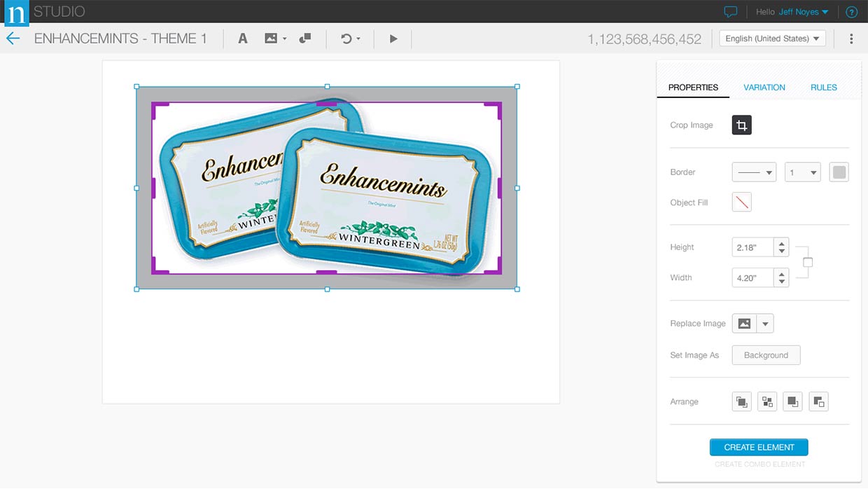The height and width of the screenshot is (489, 868).
Task: Decrease the Width stepper value
Action: (x=782, y=282)
